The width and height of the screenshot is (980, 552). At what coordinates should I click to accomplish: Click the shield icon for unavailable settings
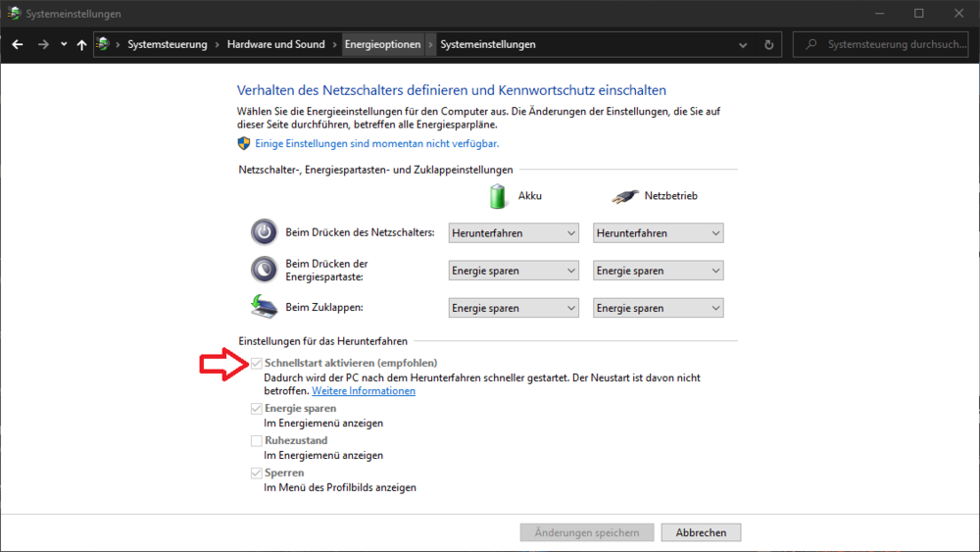tap(244, 143)
